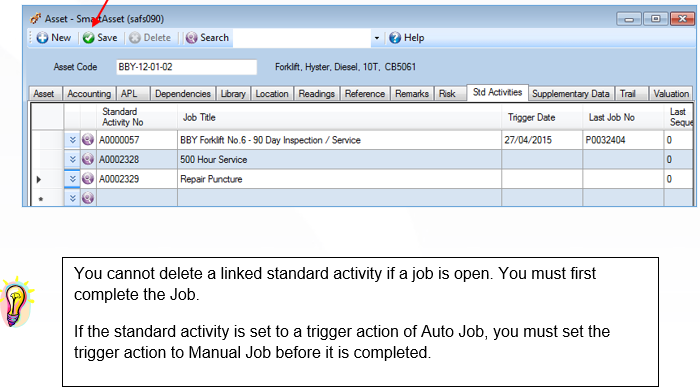Click trigger date 27/04/2015

[528, 140]
